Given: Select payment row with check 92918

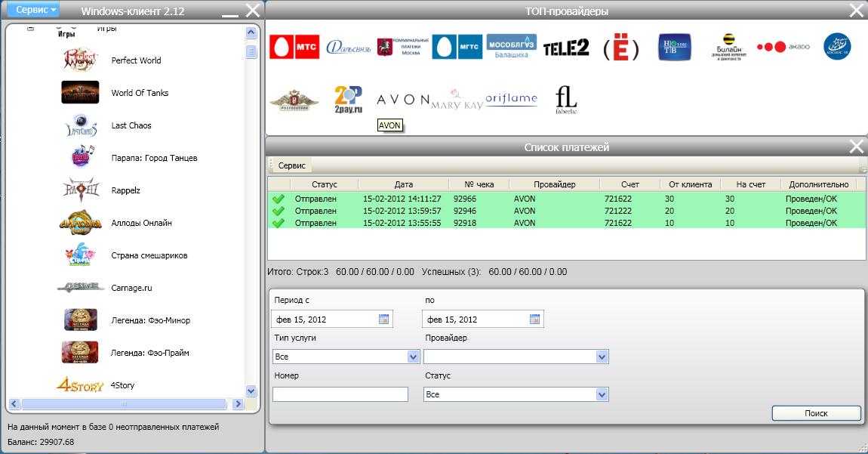Looking at the screenshot, I should (x=566, y=223).
